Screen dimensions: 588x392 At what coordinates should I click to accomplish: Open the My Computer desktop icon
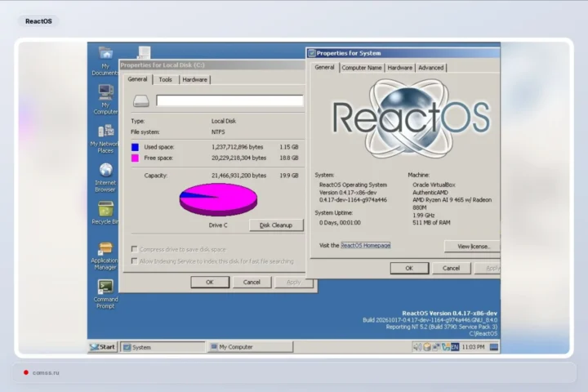tap(105, 100)
